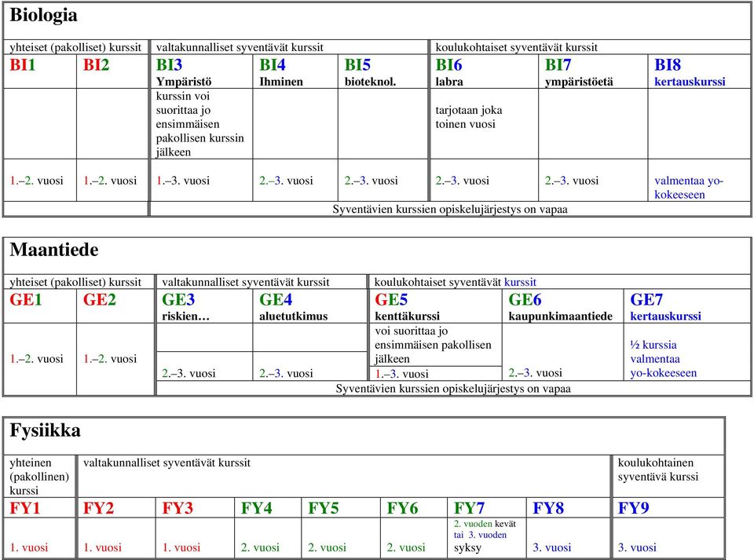Select the FY8 course code
Viewport: 754px width, 560px height.
point(548,508)
